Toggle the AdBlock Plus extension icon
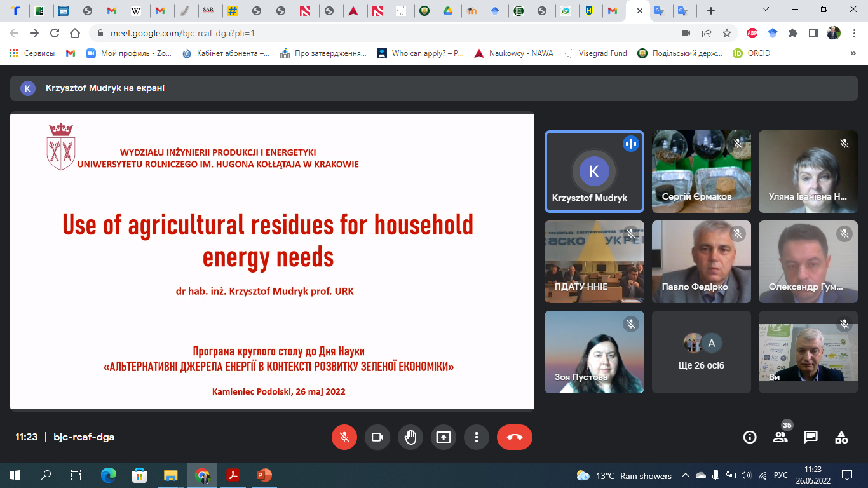Viewport: 868px width, 488px height. pyautogui.click(x=752, y=33)
